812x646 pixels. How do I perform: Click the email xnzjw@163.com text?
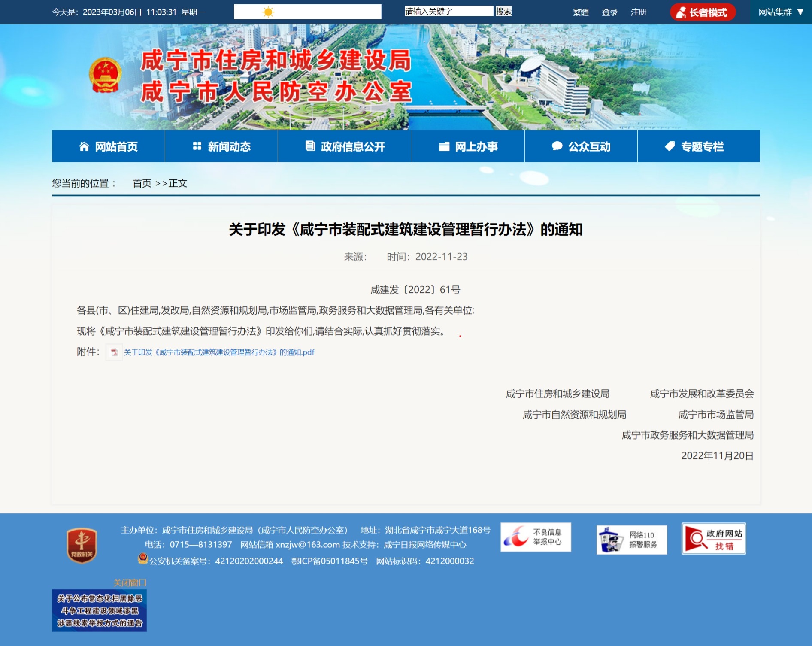[308, 545]
